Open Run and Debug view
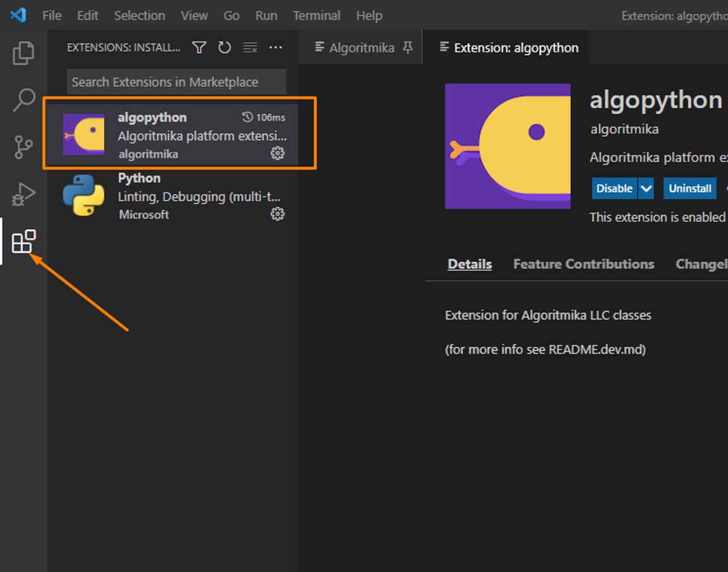This screenshot has height=572, width=728. (x=23, y=194)
